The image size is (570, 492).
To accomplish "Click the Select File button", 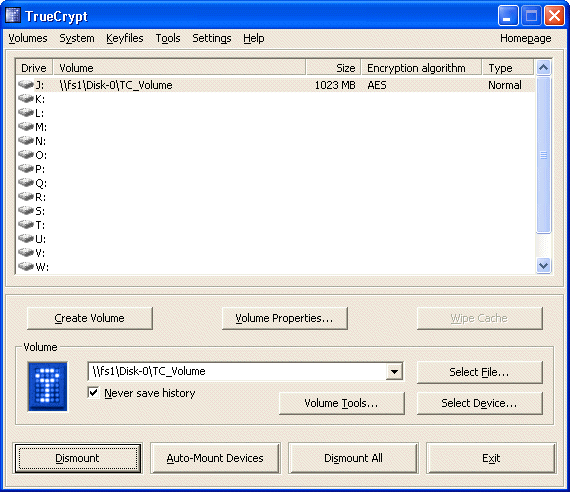I will pos(479,372).
